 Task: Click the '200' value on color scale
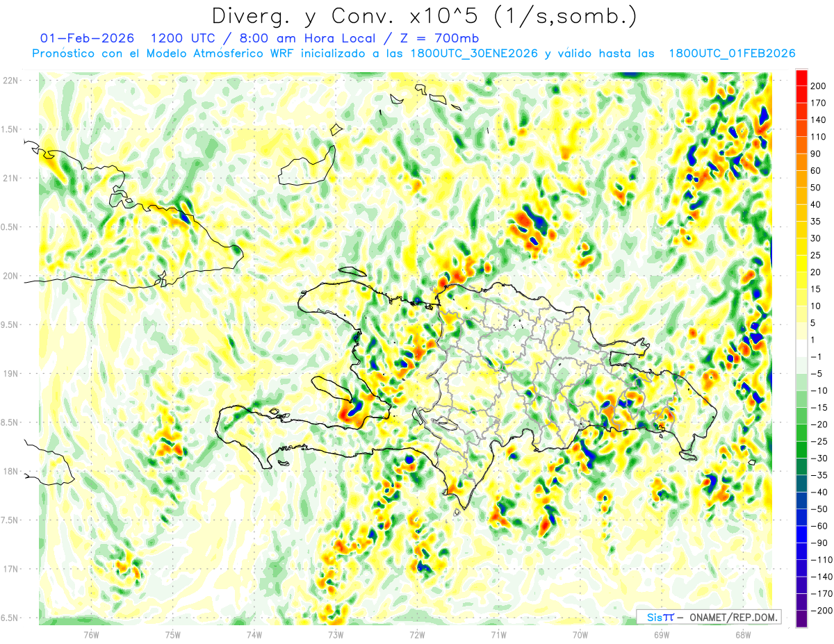tap(819, 86)
